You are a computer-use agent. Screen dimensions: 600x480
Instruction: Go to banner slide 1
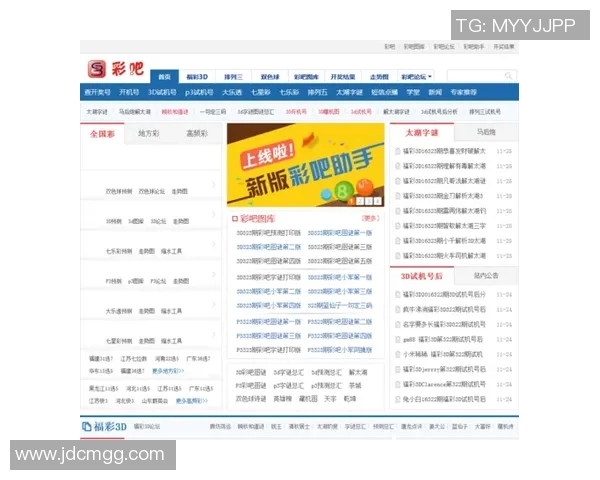coord(351,201)
